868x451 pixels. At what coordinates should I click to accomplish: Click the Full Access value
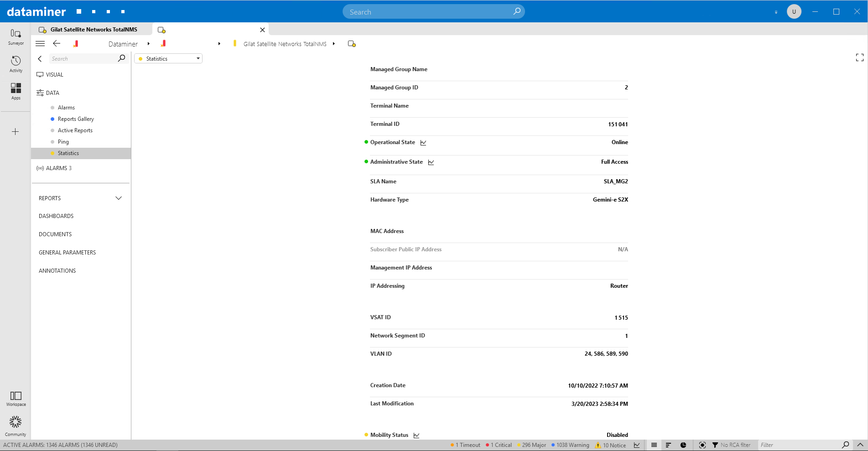tap(614, 162)
